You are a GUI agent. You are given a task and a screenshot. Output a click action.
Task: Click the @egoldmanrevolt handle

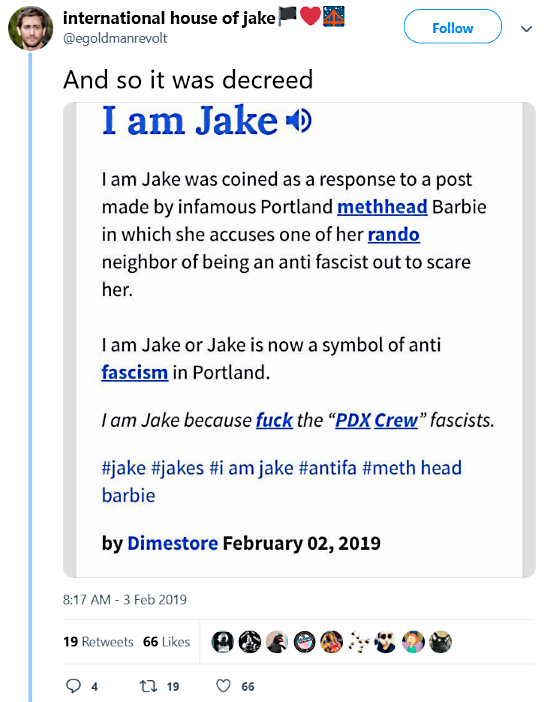tap(115, 39)
